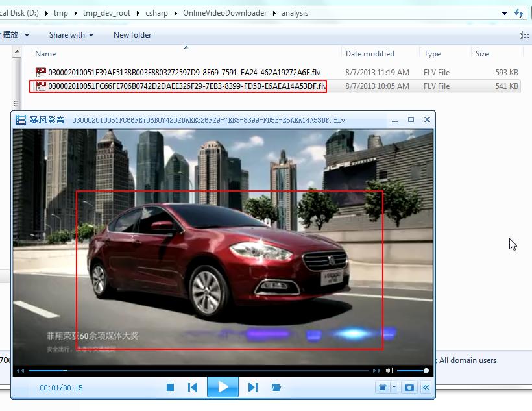Viewport: 532px width, 411px height.
Task: Skip to next video in player
Action: [253, 387]
